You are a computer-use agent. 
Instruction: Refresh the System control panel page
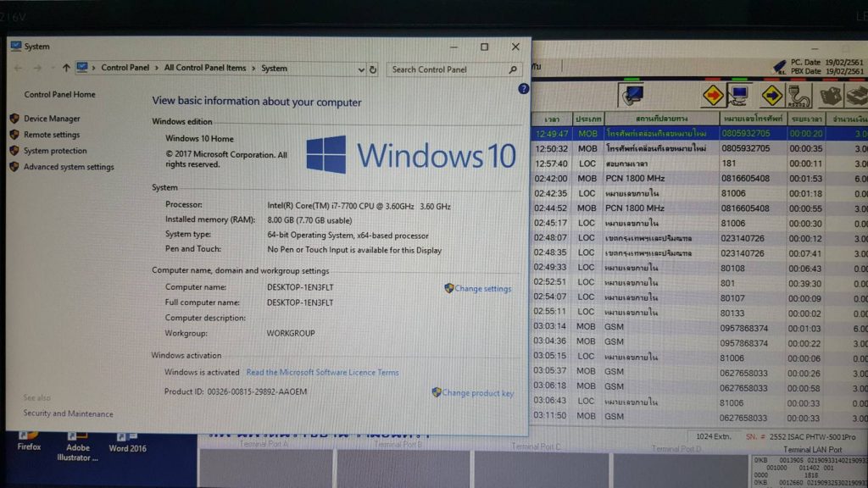coord(373,69)
